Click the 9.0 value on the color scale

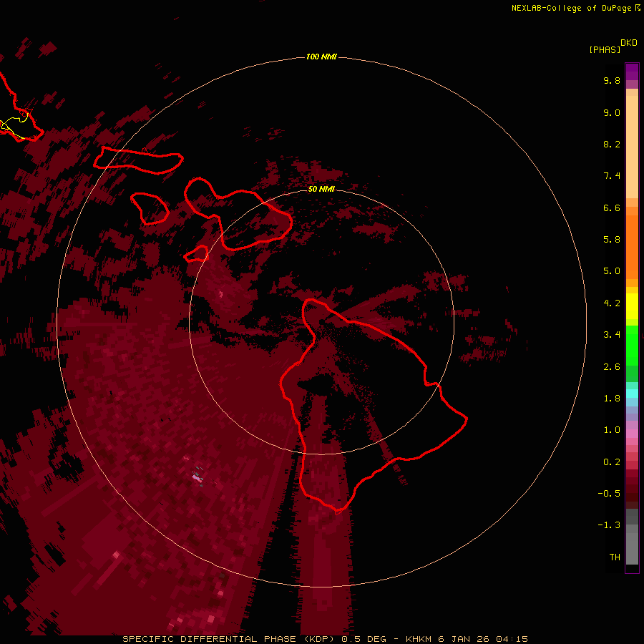click(x=612, y=112)
